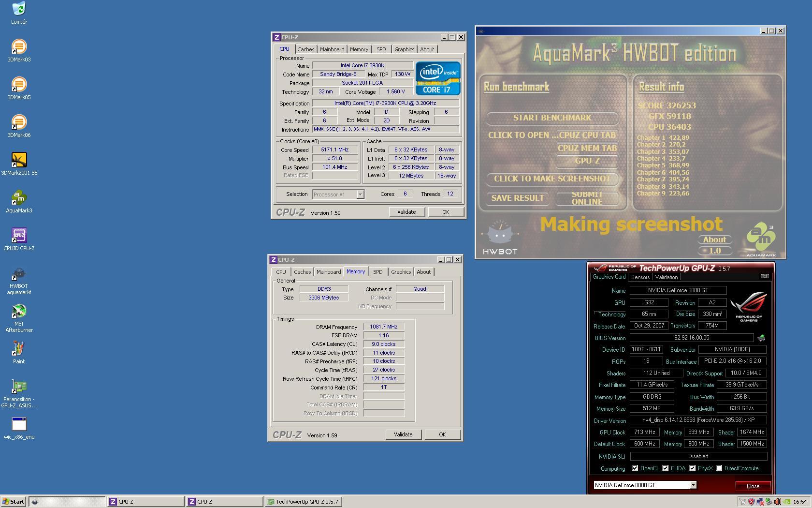Image resolution: width=812 pixels, height=508 pixels.
Task: Click the Core Speed 5171.1 MHz field
Action: 335,150
